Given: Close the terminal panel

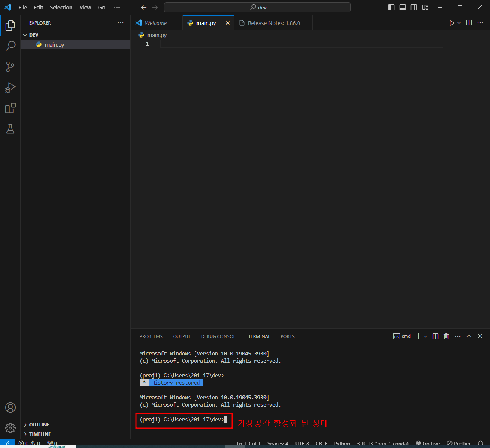Looking at the screenshot, I should point(480,336).
